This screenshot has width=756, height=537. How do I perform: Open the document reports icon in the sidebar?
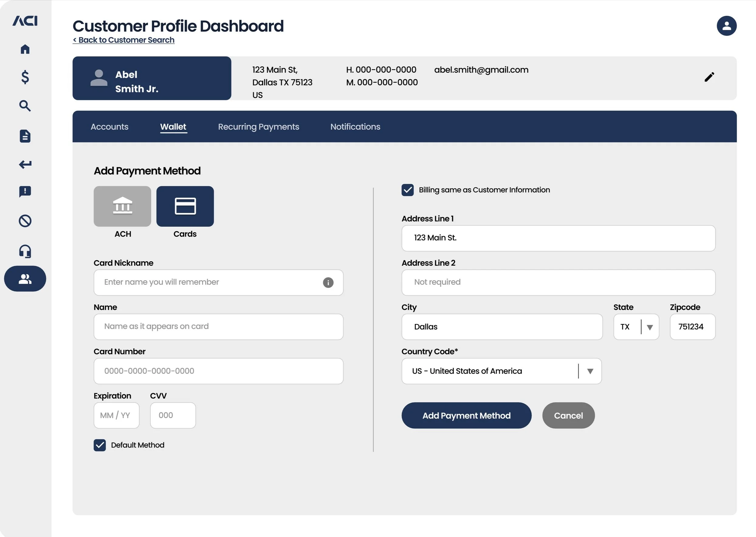point(25,136)
